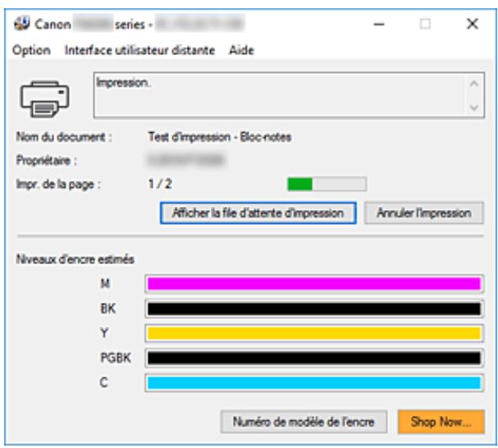
Task: Click the Canon printer title bar icon
Action: click(22, 24)
